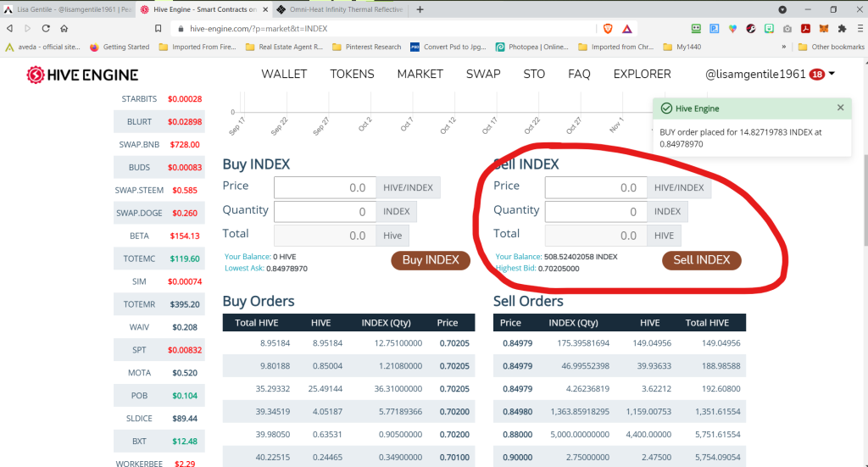
Task: Select the BLURT token row
Action: point(159,121)
